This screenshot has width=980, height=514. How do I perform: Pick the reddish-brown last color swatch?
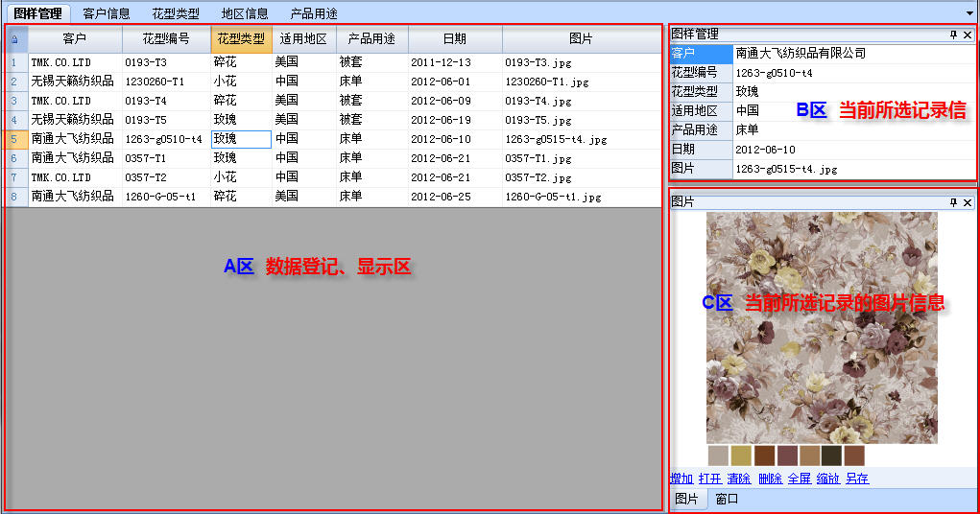(x=854, y=456)
